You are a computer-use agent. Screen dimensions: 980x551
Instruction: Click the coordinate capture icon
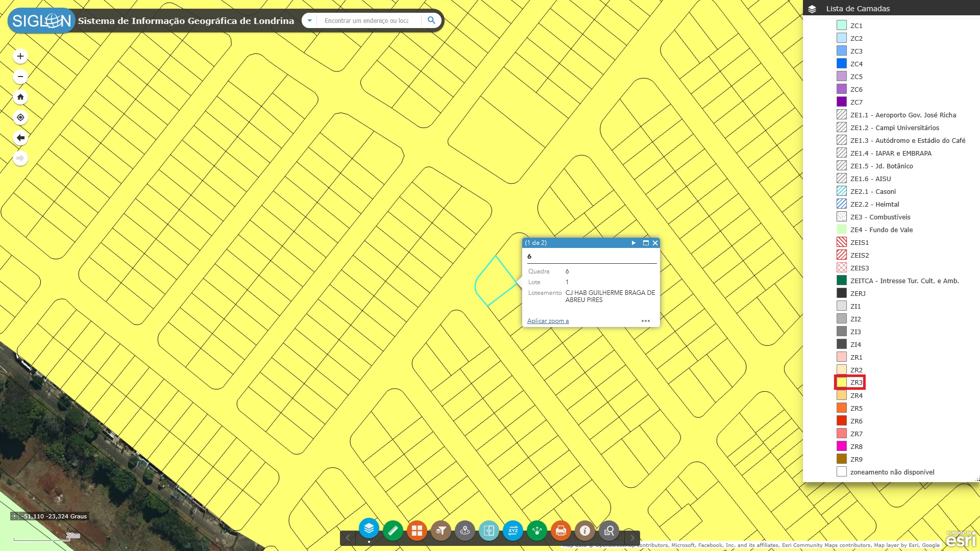(x=14, y=516)
